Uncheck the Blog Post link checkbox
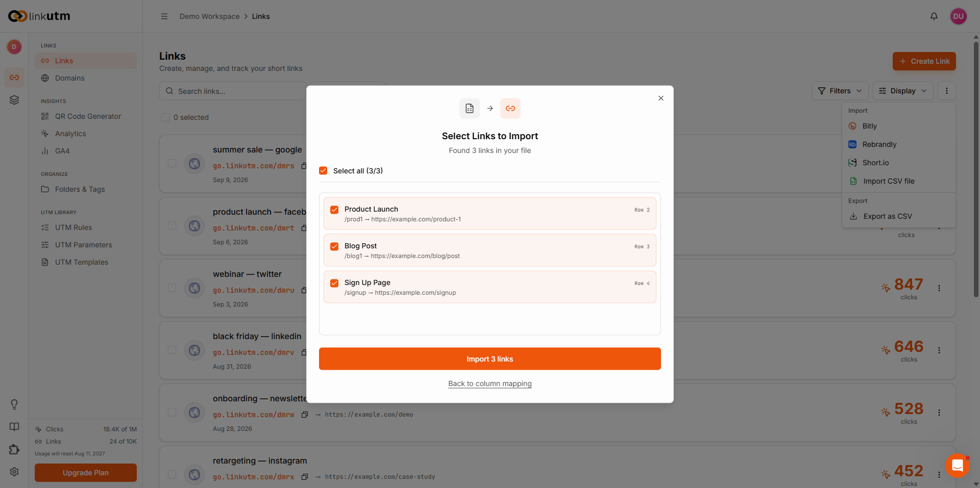Viewport: 980px width, 488px height. (334, 246)
